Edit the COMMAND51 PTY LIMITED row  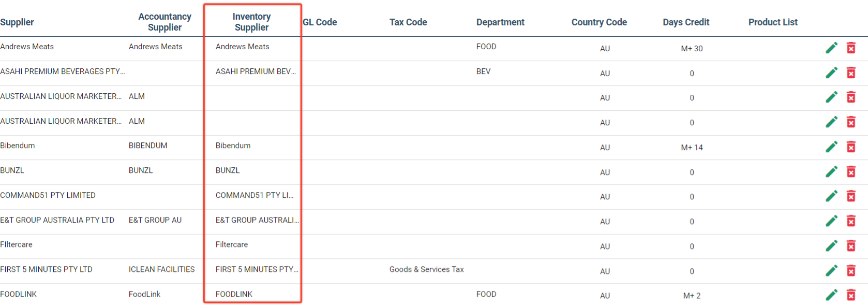point(831,196)
